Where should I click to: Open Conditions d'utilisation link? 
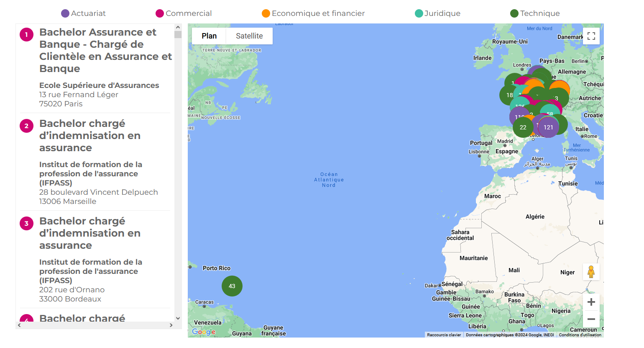[x=580, y=335]
